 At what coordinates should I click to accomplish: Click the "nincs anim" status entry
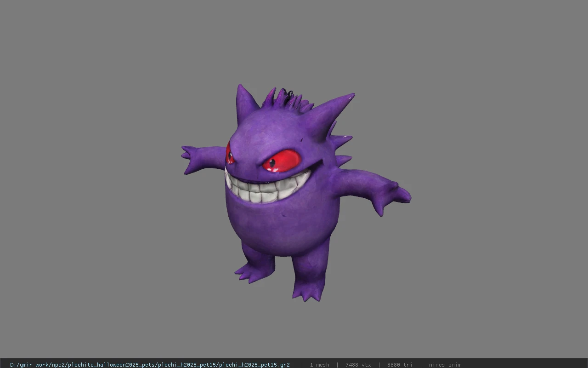(x=445, y=365)
